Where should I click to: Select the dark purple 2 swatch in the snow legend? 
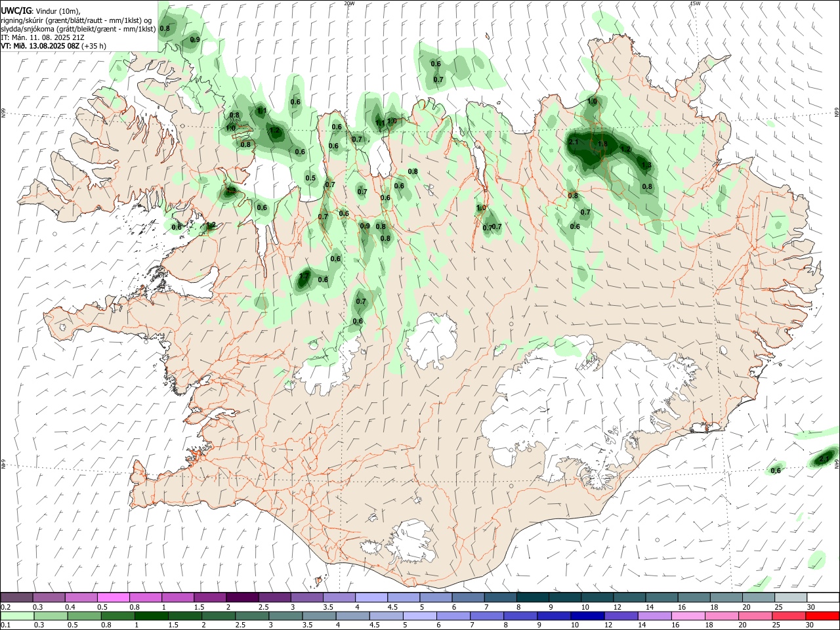242,597
